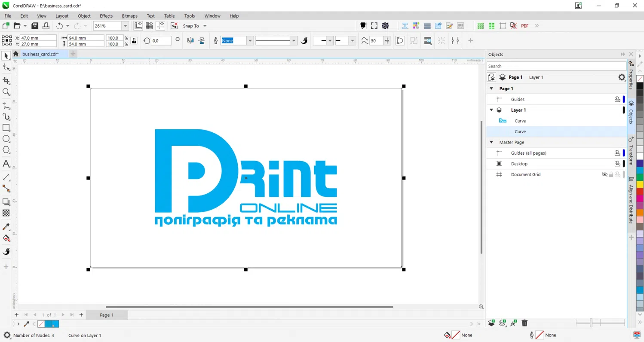Select the Parallel Dimension tool

click(x=6, y=177)
